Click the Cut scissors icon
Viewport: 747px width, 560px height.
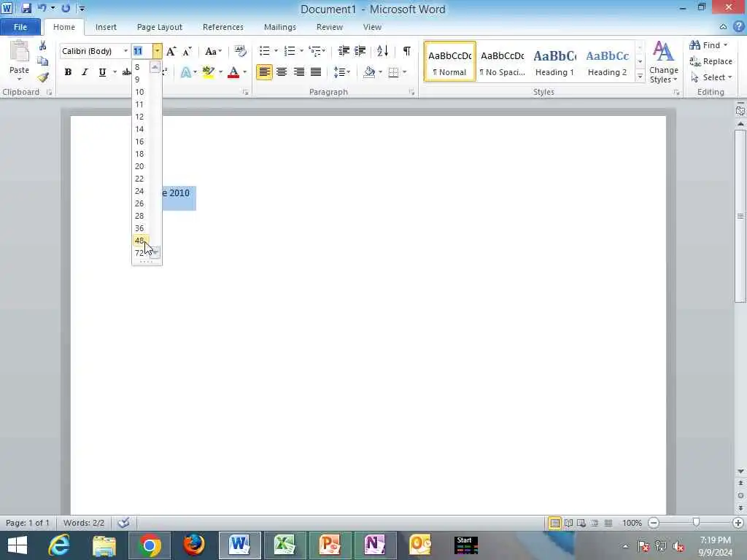click(43, 46)
